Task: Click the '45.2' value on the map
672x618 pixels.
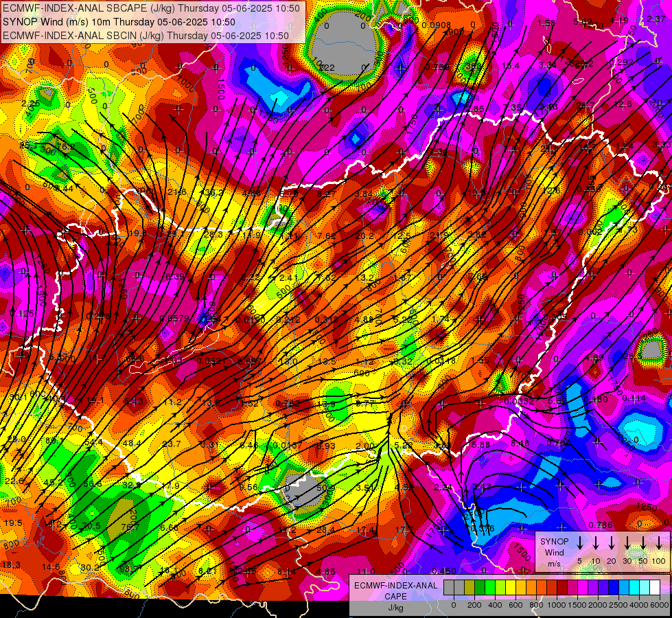Action: (x=54, y=482)
